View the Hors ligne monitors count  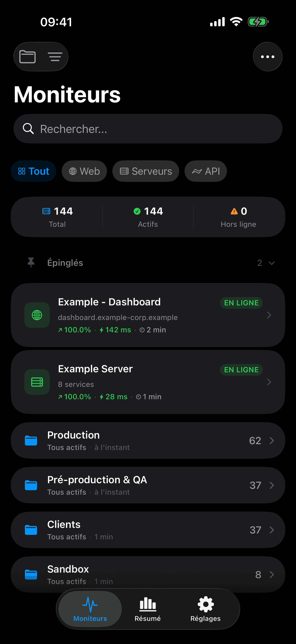point(239,217)
